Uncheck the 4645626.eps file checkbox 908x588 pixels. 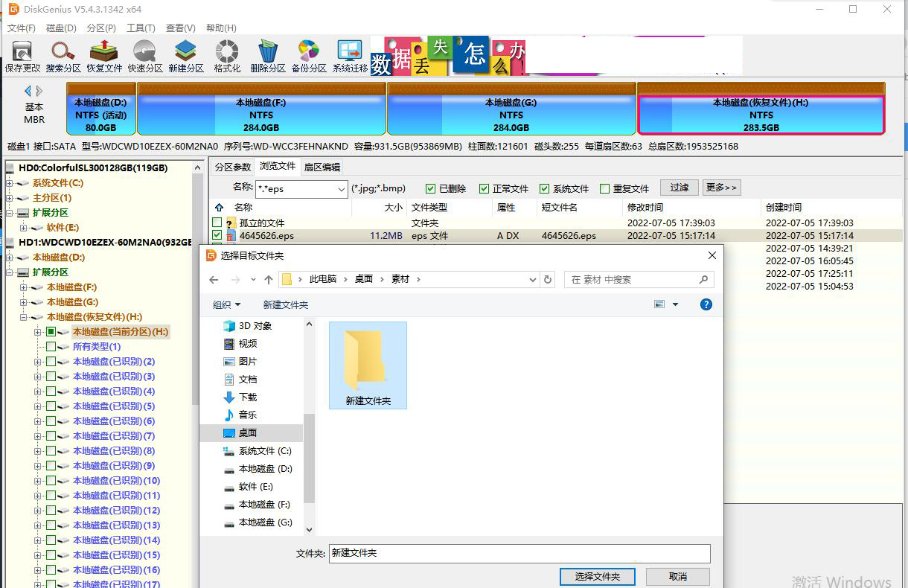click(x=217, y=235)
